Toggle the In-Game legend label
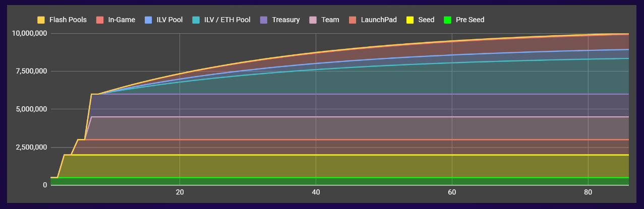The height and width of the screenshot is (209, 644). tap(122, 20)
